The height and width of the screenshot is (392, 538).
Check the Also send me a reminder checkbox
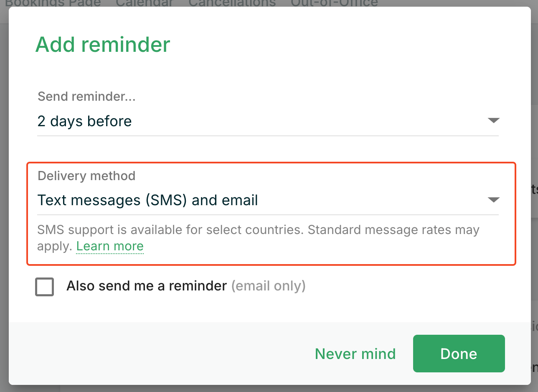pyautogui.click(x=45, y=287)
